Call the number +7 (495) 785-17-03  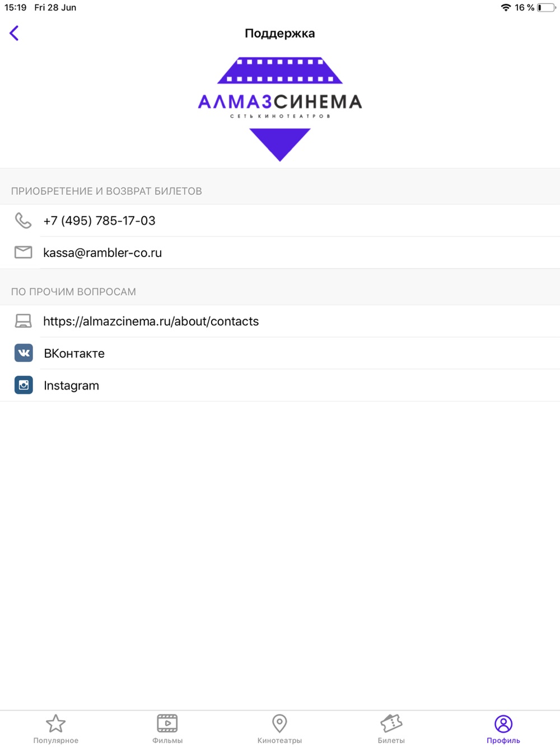pos(100,221)
